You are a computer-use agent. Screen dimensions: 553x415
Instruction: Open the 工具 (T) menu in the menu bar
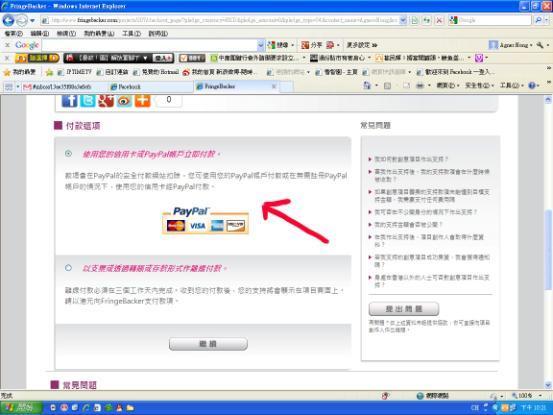[131, 34]
